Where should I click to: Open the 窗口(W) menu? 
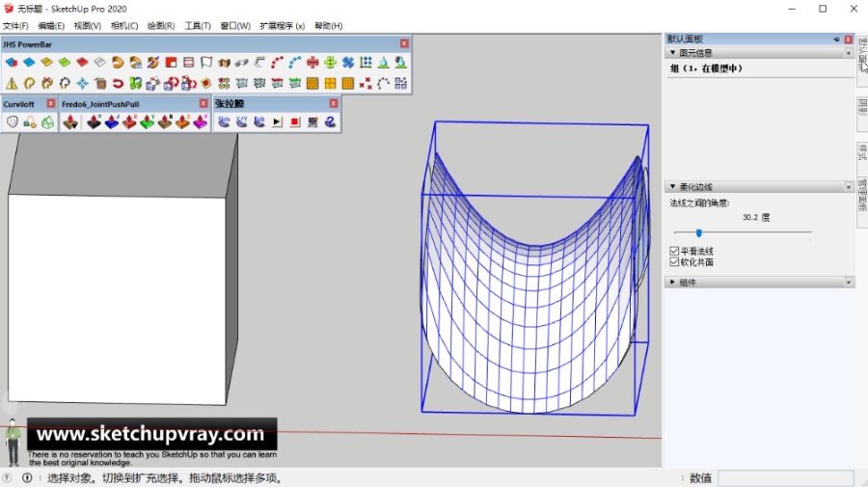(x=235, y=26)
